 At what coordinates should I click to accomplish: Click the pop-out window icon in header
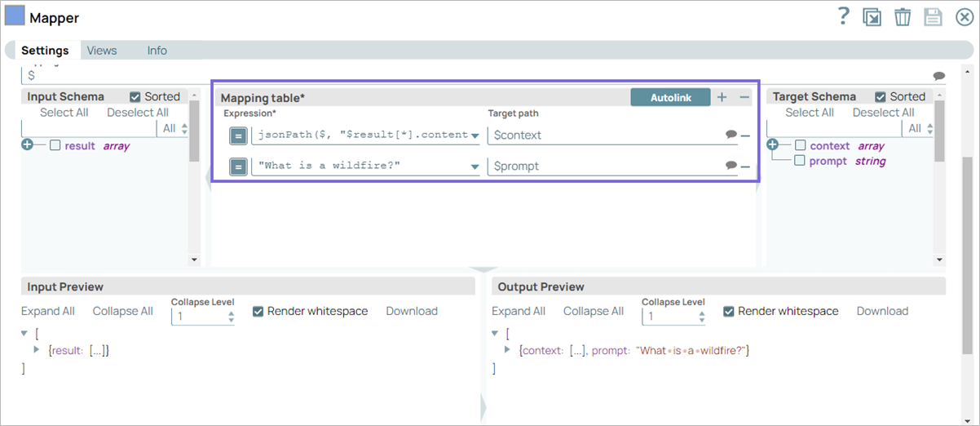(x=872, y=17)
